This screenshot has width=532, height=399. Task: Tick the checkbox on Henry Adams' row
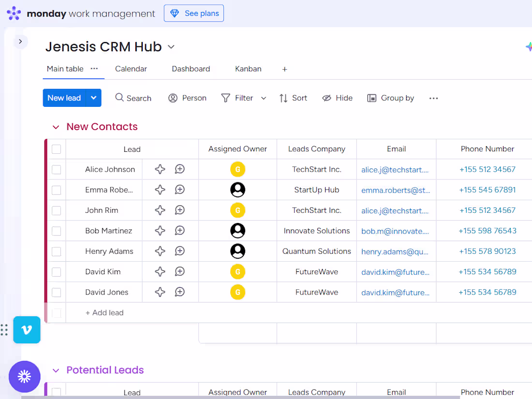coord(56,251)
